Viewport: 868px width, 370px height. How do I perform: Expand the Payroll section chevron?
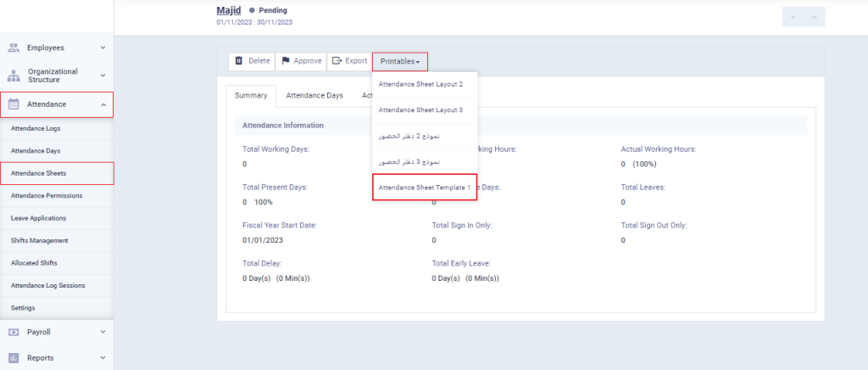(103, 333)
